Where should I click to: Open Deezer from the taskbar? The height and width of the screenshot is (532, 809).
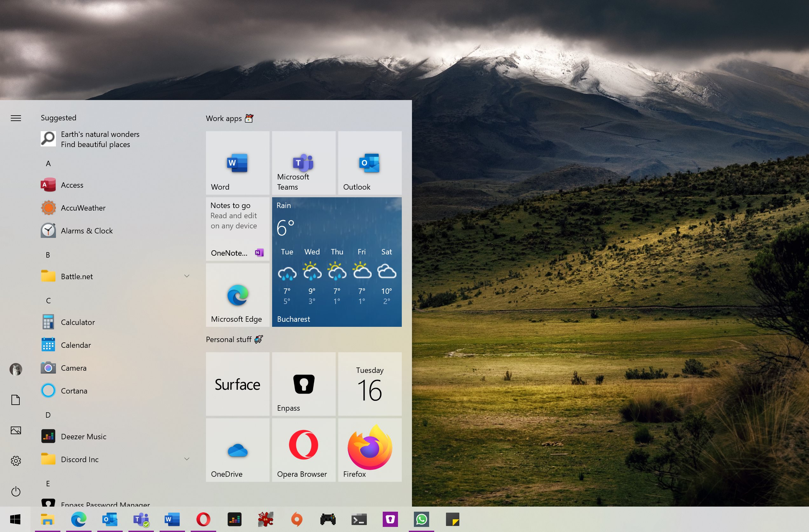(235, 519)
